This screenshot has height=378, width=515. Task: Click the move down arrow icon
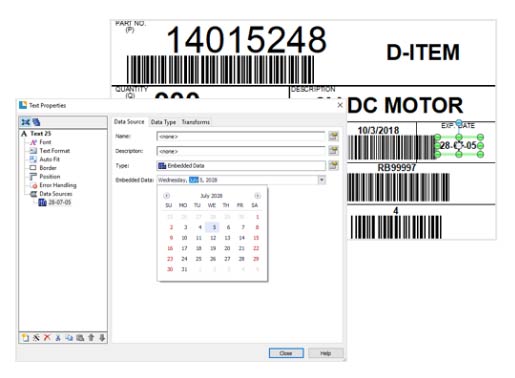[x=102, y=337]
